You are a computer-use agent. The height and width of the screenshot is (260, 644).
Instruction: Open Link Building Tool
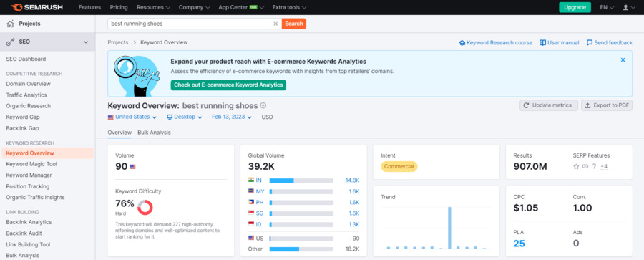[x=28, y=244]
